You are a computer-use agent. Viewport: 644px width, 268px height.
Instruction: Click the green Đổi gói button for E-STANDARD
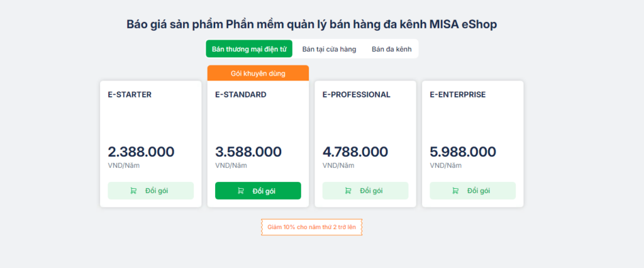[x=258, y=191]
